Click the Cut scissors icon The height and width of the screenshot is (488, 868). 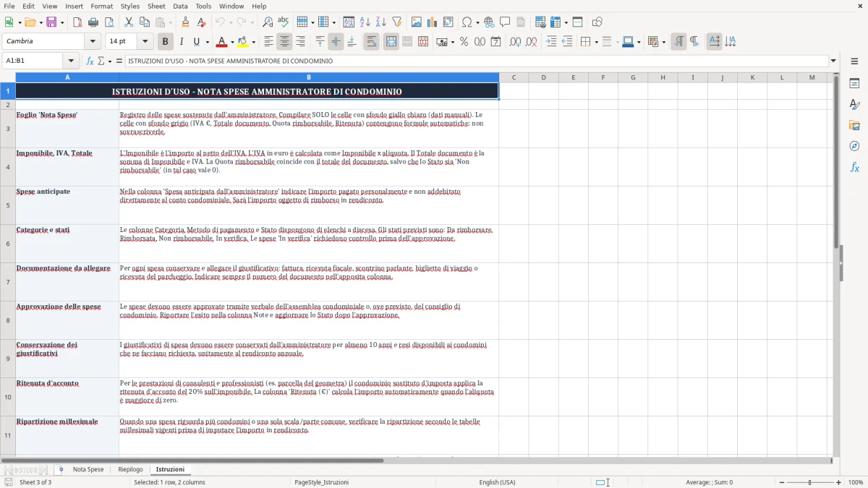click(x=129, y=22)
